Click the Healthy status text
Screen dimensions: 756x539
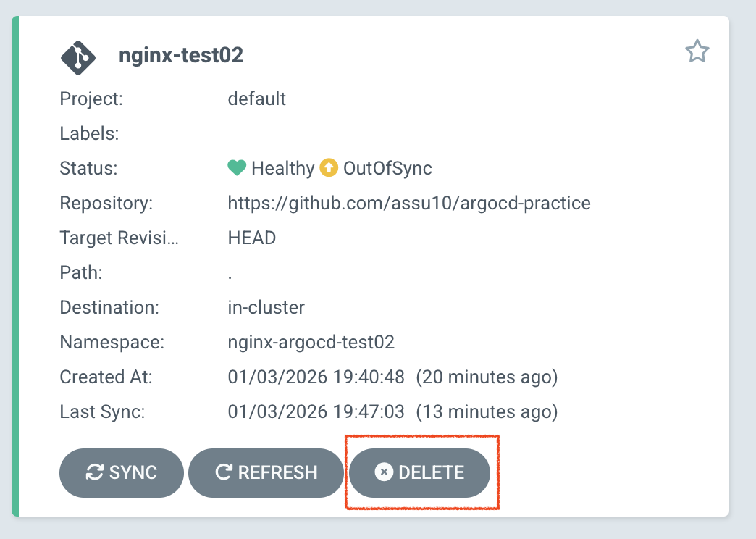[x=282, y=169]
